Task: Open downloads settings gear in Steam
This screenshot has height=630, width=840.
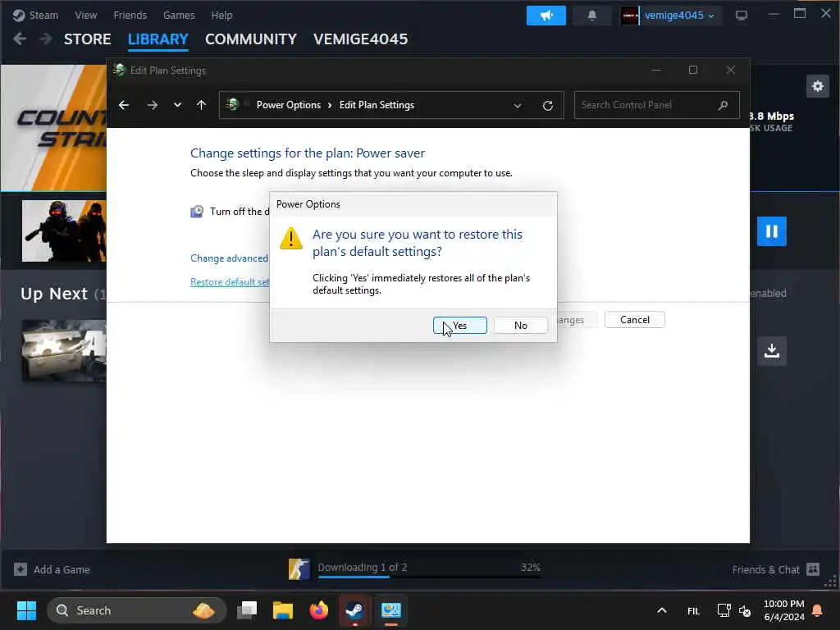Action: click(x=818, y=86)
